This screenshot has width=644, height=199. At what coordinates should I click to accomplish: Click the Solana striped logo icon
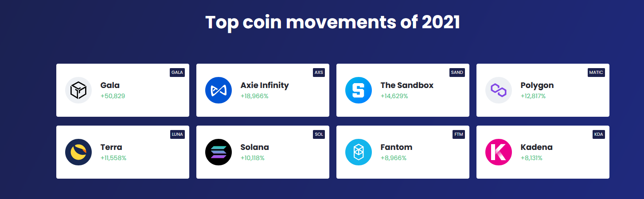coord(219,152)
